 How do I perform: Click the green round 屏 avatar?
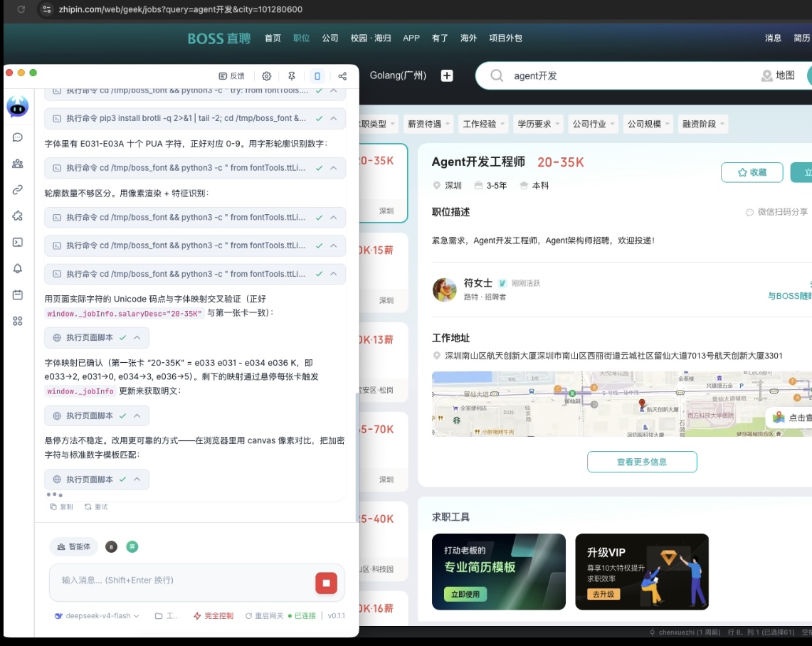132,546
